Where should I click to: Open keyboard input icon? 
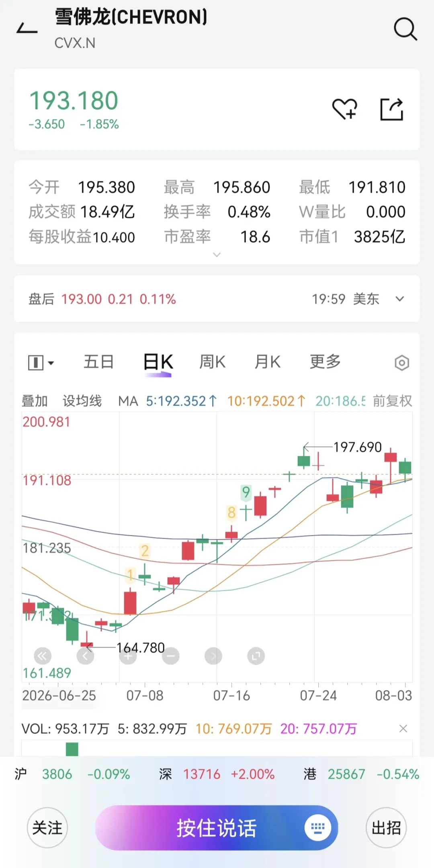[x=317, y=827]
